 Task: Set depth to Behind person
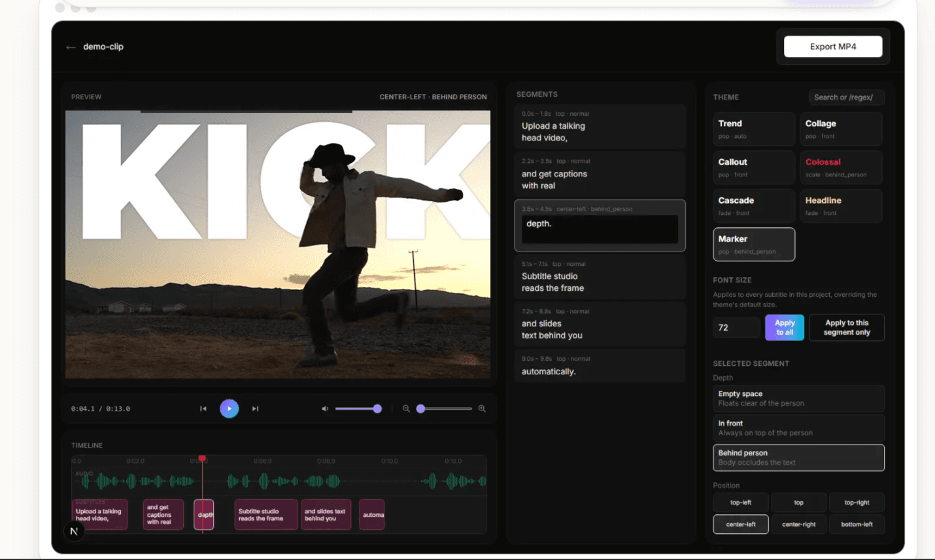[798, 457]
